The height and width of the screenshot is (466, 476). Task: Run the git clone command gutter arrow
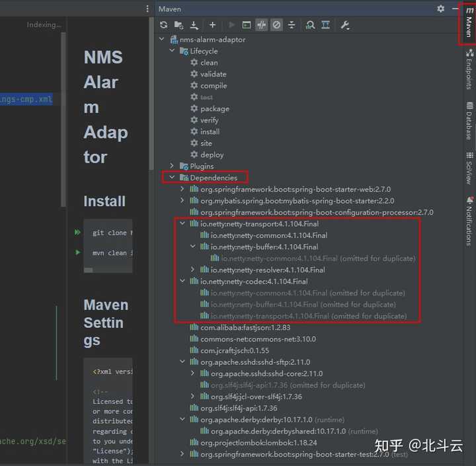coord(77,232)
